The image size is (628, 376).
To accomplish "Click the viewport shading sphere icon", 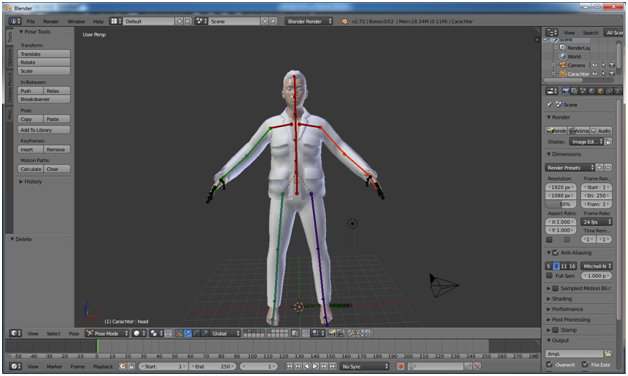I will point(139,333).
